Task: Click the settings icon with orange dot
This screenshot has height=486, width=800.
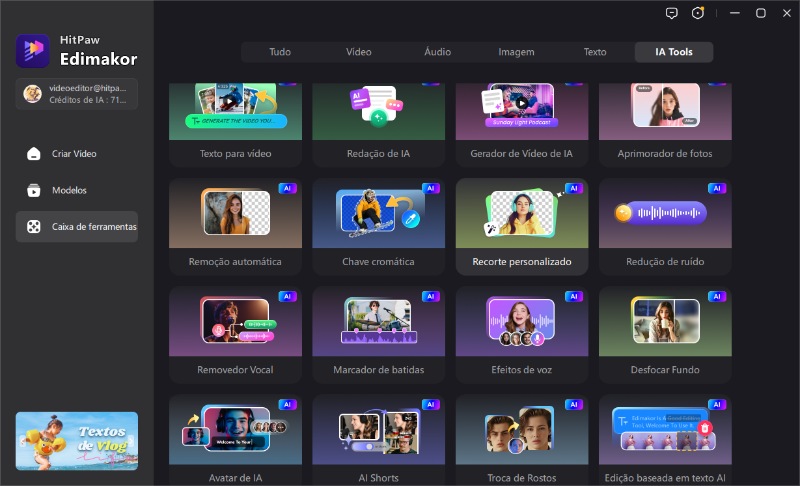Action: click(698, 13)
